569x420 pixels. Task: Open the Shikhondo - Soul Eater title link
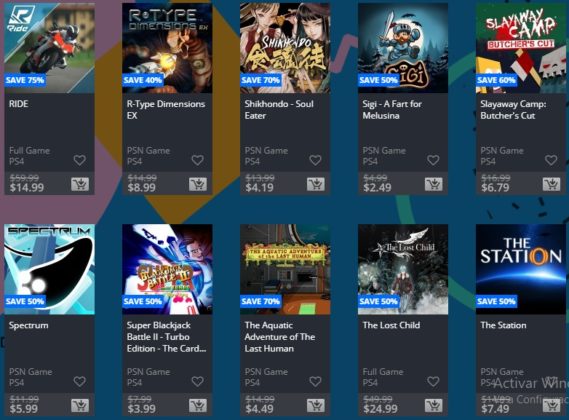[x=279, y=110]
